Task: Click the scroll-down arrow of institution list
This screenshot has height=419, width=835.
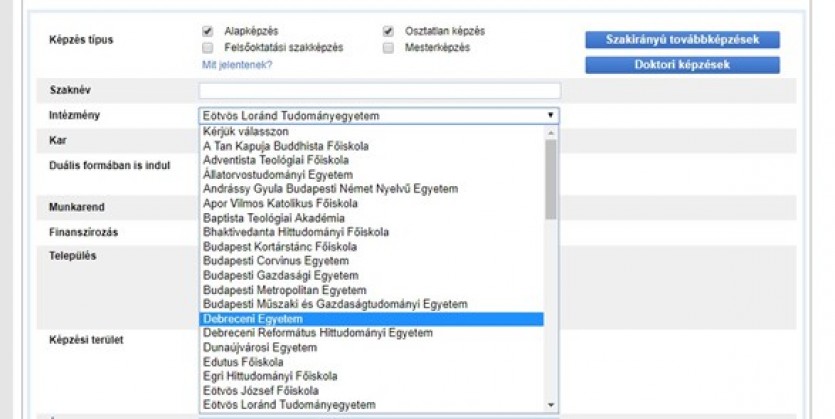Action: point(551,406)
